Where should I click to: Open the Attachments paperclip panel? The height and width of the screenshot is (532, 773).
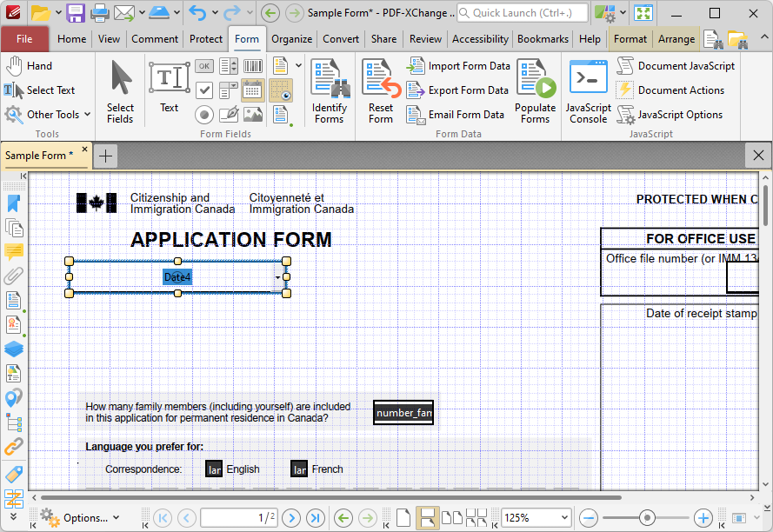click(14, 276)
